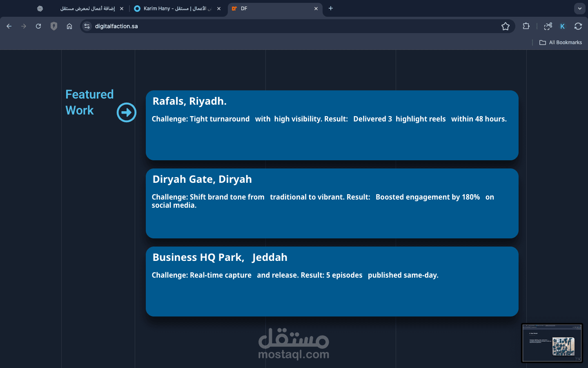The image size is (588, 368).
Task: Click the sync update icon in toolbar
Action: click(578, 26)
